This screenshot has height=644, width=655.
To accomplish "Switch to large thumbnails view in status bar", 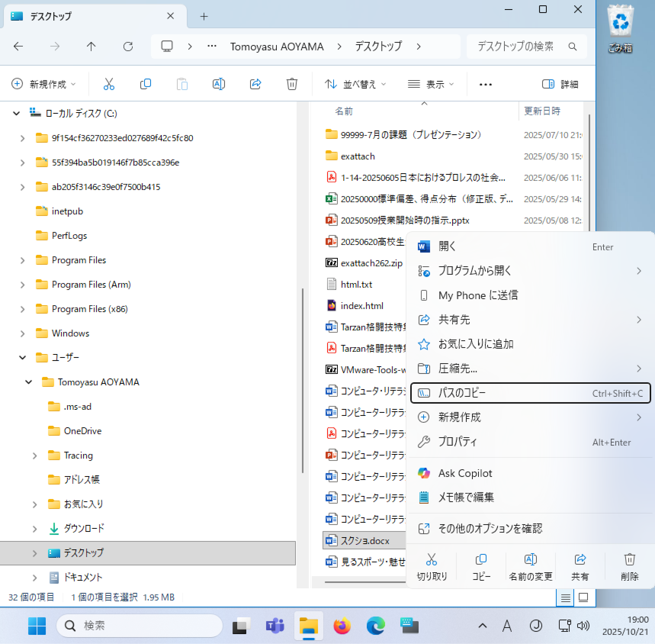I will click(583, 597).
